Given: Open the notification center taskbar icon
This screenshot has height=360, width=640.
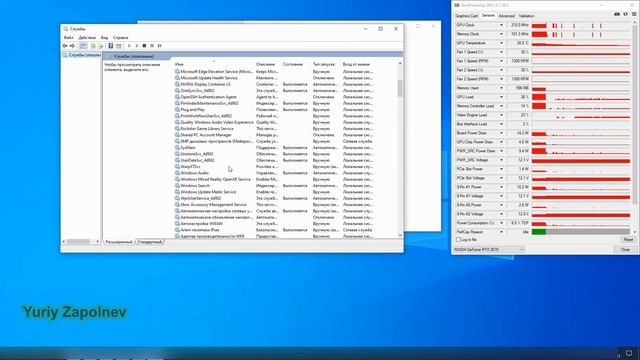Looking at the screenshot, I should pos(629,353).
